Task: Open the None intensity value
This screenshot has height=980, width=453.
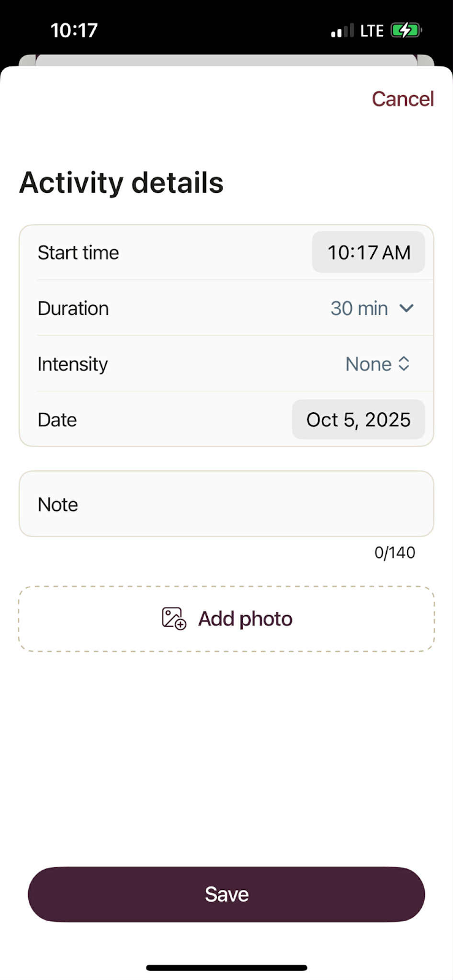Action: pyautogui.click(x=368, y=364)
